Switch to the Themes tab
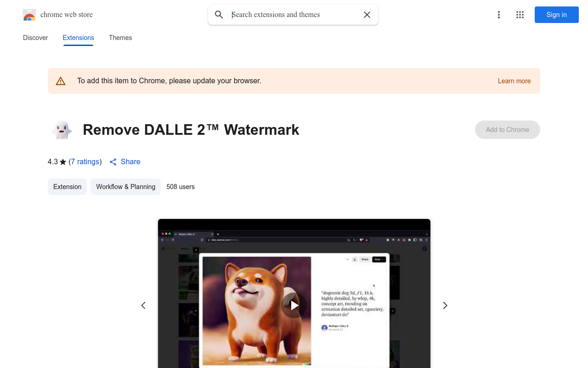The width and height of the screenshot is (588, 368). (x=120, y=38)
